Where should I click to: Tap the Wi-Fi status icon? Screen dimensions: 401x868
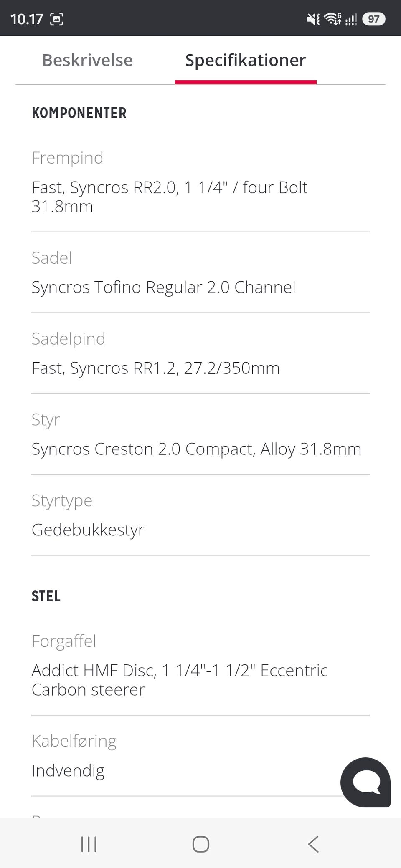tap(332, 19)
